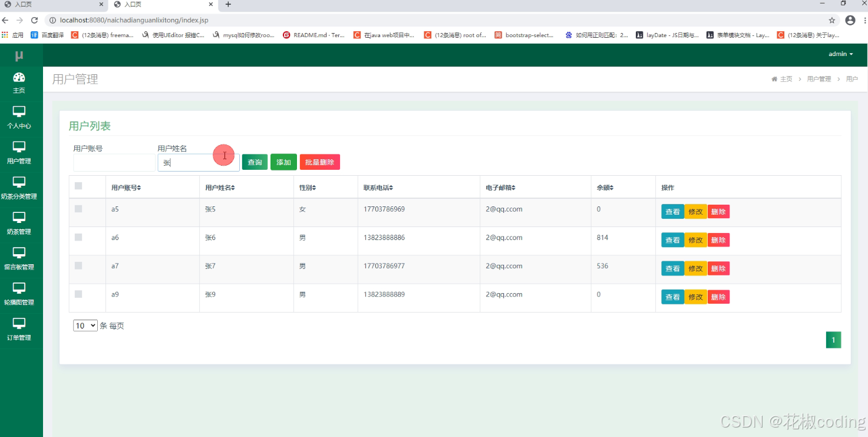Open the 应用 apps grid bookmark
The image size is (868, 437).
13,35
